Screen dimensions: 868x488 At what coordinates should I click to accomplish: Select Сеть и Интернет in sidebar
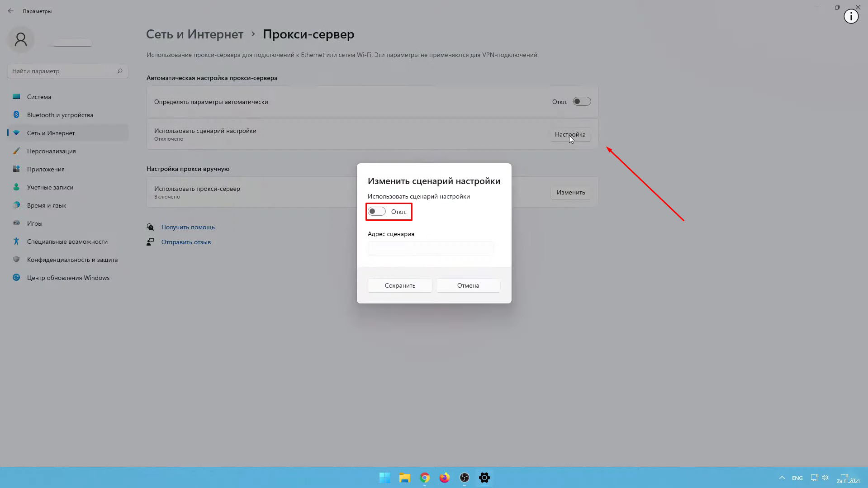coord(68,133)
